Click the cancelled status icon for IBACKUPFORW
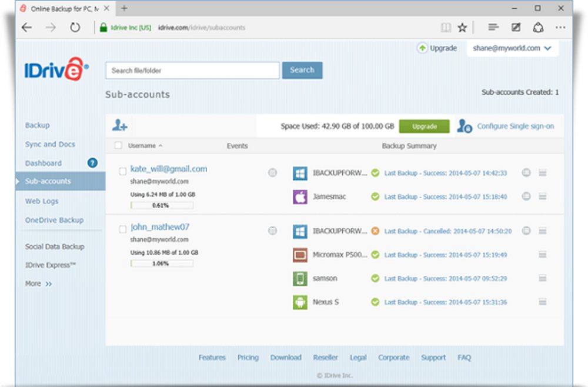Screen dimensions: 588x387 (x=375, y=231)
